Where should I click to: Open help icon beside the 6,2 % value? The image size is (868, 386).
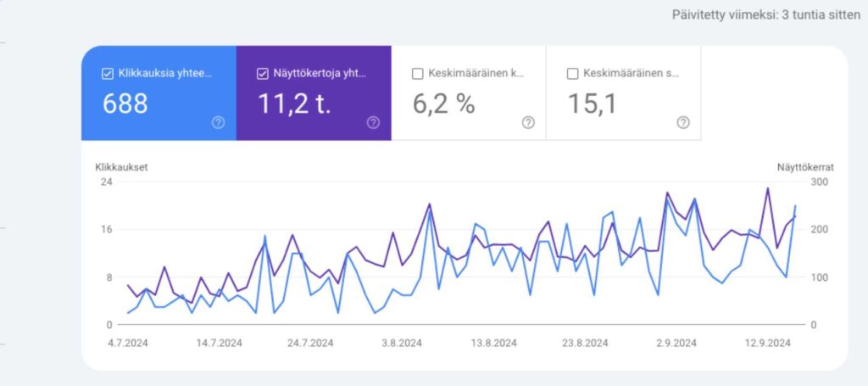(x=528, y=123)
